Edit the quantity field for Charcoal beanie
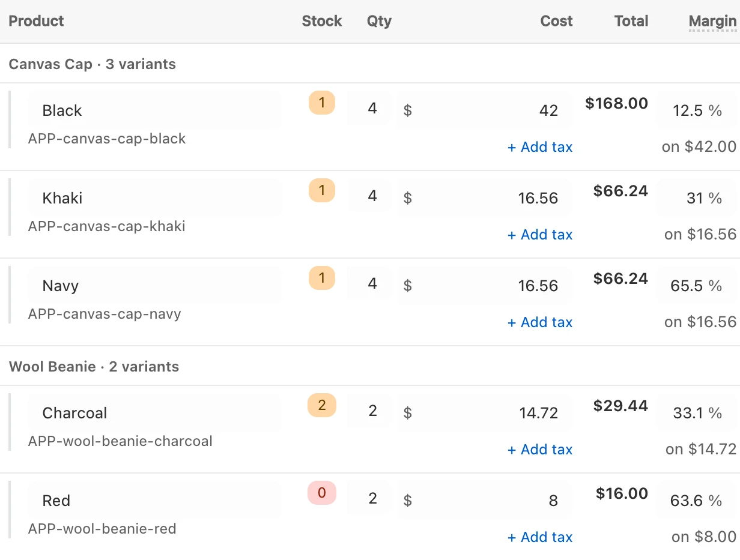 click(x=369, y=411)
